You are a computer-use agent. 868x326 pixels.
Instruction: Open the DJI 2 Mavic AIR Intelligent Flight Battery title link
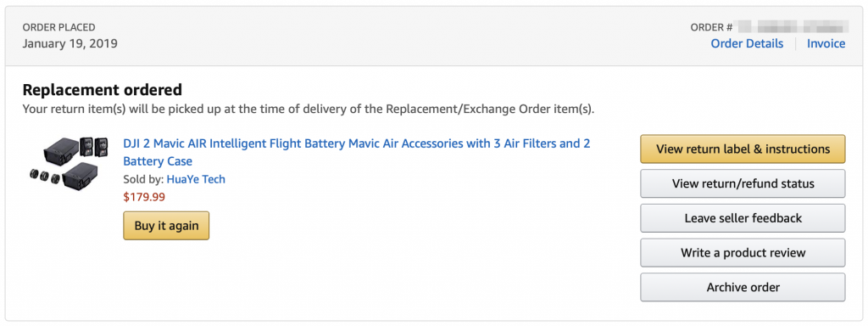pyautogui.click(x=357, y=153)
